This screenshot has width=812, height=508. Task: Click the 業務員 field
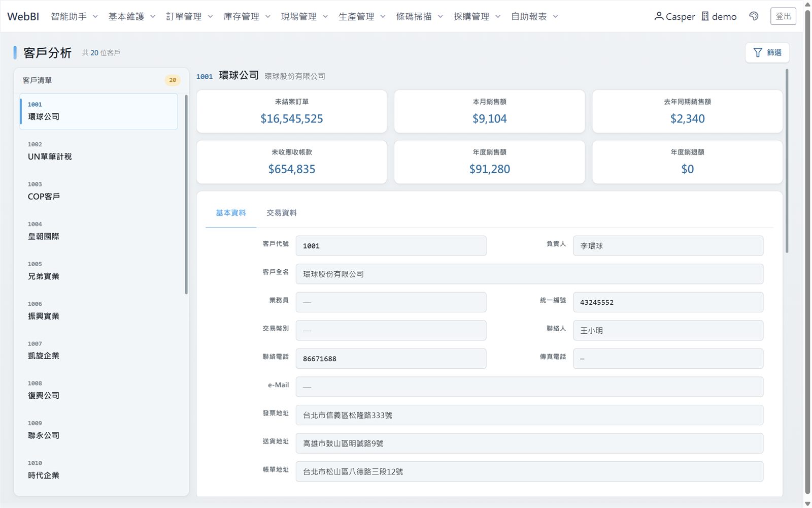pyautogui.click(x=391, y=302)
